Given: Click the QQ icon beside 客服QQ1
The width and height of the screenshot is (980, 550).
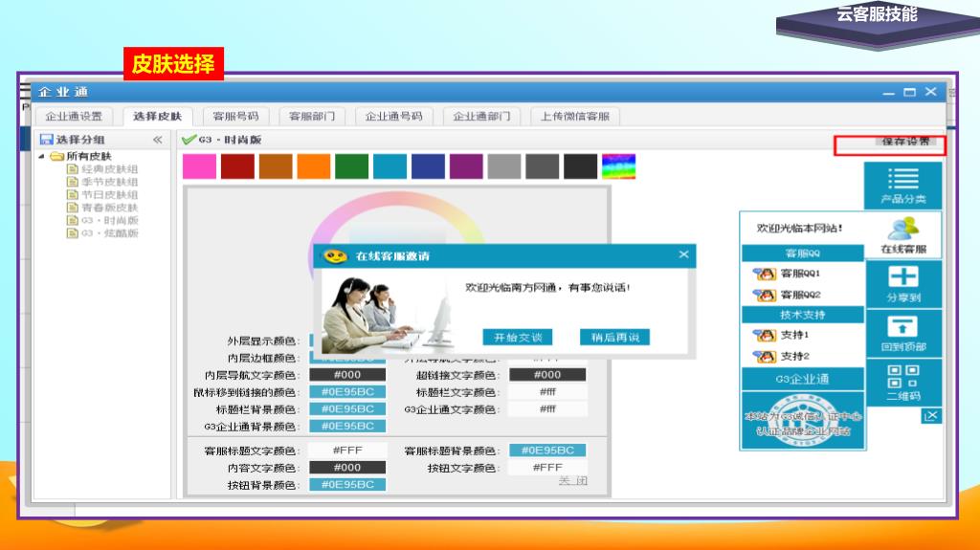Looking at the screenshot, I should pos(765,274).
